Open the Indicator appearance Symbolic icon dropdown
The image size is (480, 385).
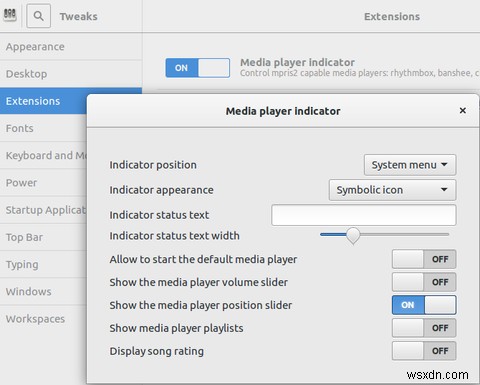tap(392, 190)
